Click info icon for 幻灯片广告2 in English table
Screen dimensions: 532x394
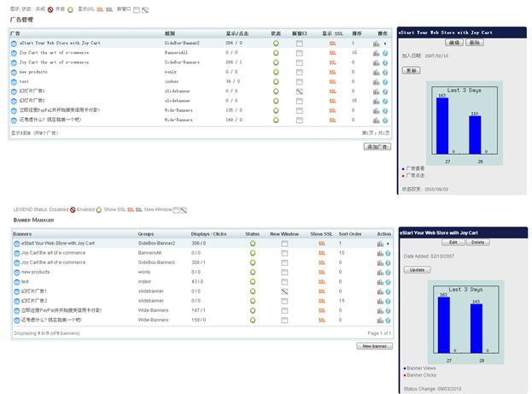point(388,302)
